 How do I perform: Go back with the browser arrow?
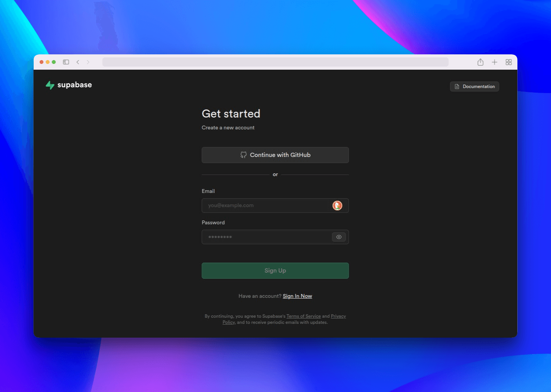pyautogui.click(x=78, y=62)
